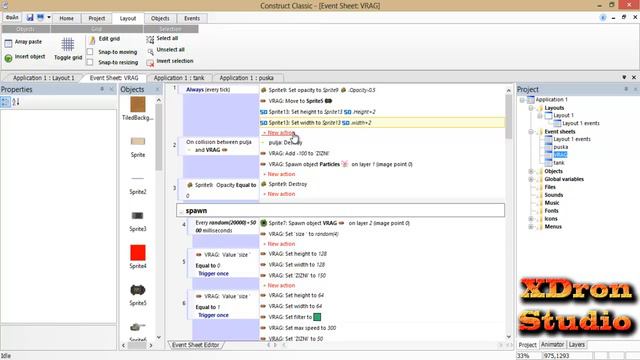Open the quick access toolbar dropdown arrow
The height and width of the screenshot is (360, 640).
click(49, 18)
